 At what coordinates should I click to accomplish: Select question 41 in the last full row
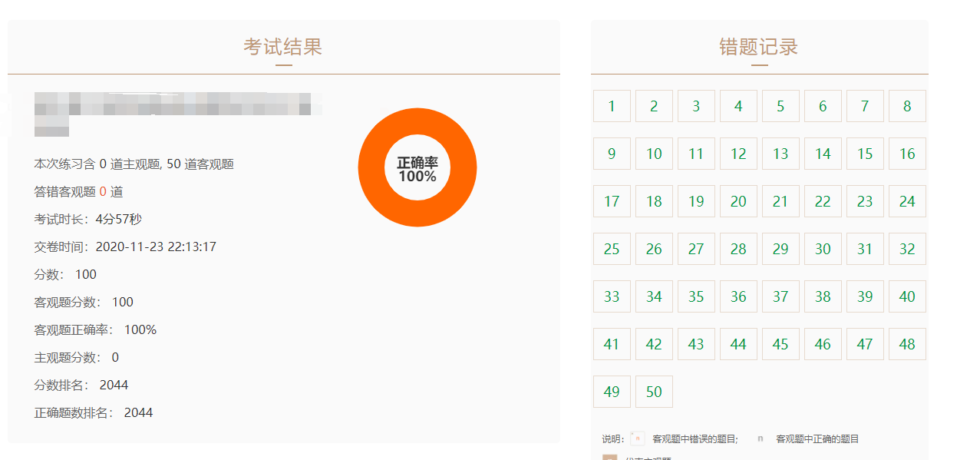(612, 344)
